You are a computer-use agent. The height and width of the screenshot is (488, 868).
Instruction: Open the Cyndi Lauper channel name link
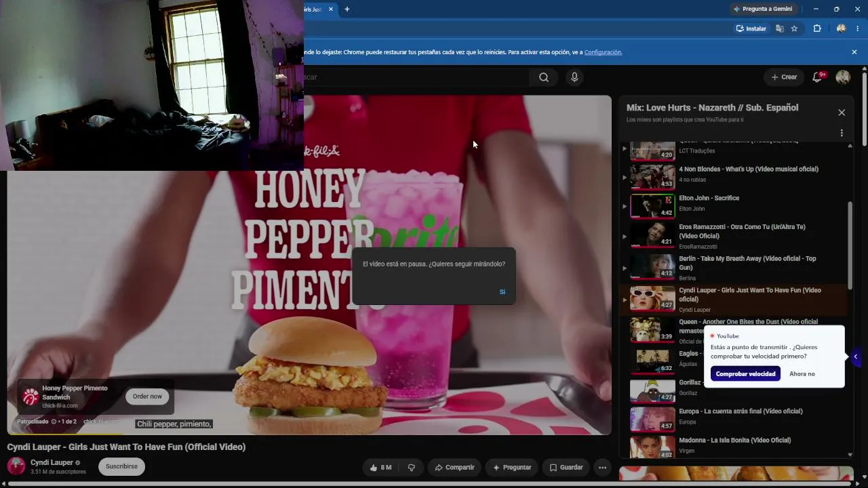52,462
